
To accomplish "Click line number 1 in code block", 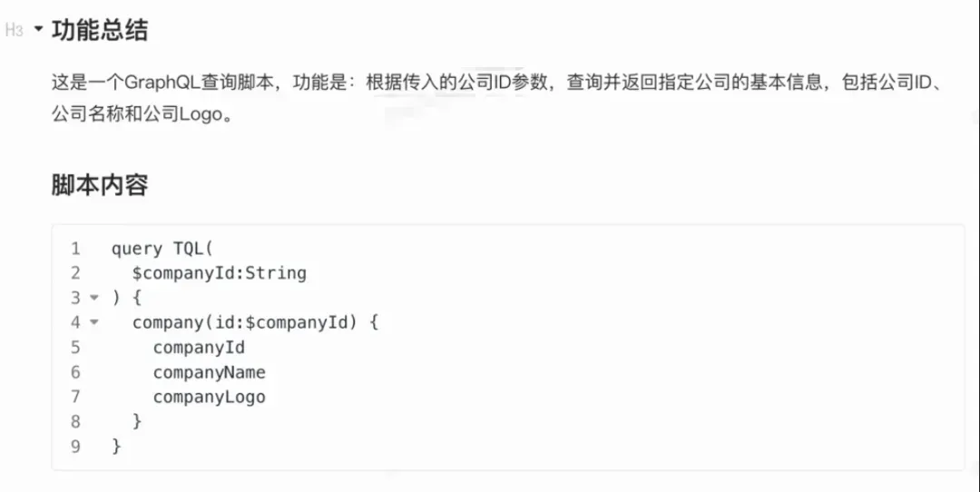I will coord(75,249).
